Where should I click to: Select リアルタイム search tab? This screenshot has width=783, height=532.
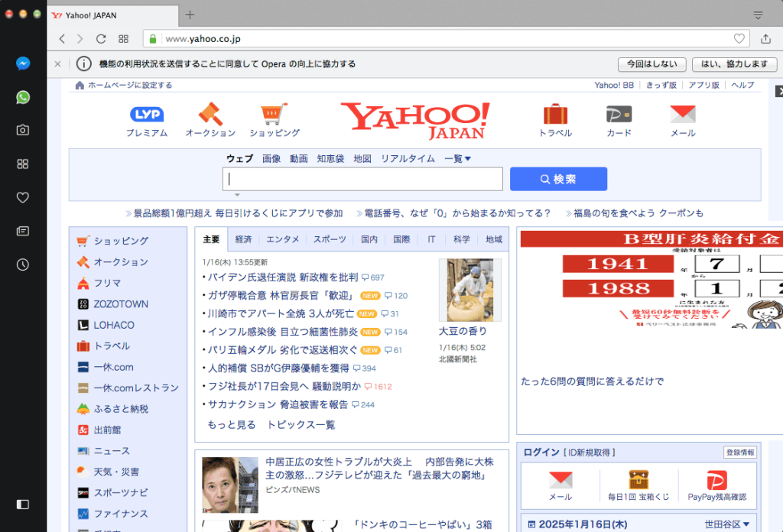408,159
